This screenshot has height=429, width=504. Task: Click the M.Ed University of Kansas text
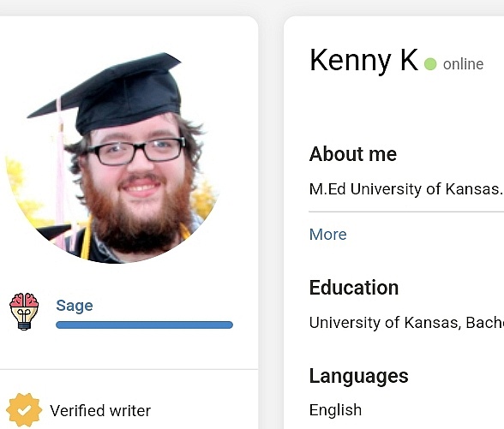[x=406, y=188]
